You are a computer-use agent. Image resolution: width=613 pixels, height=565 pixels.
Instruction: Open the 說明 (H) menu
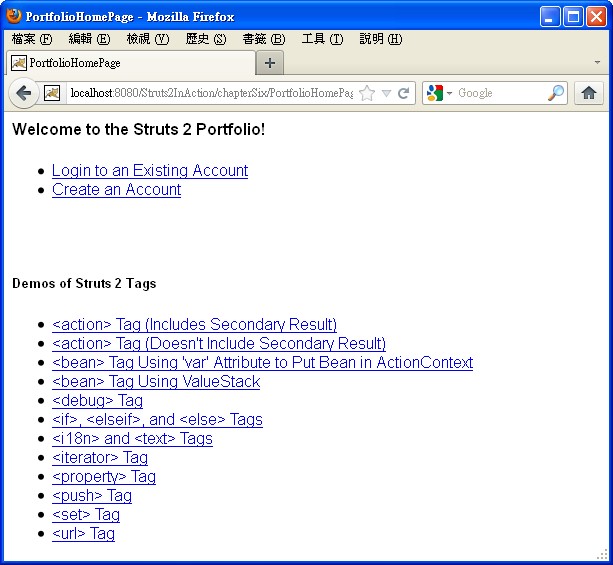380,39
